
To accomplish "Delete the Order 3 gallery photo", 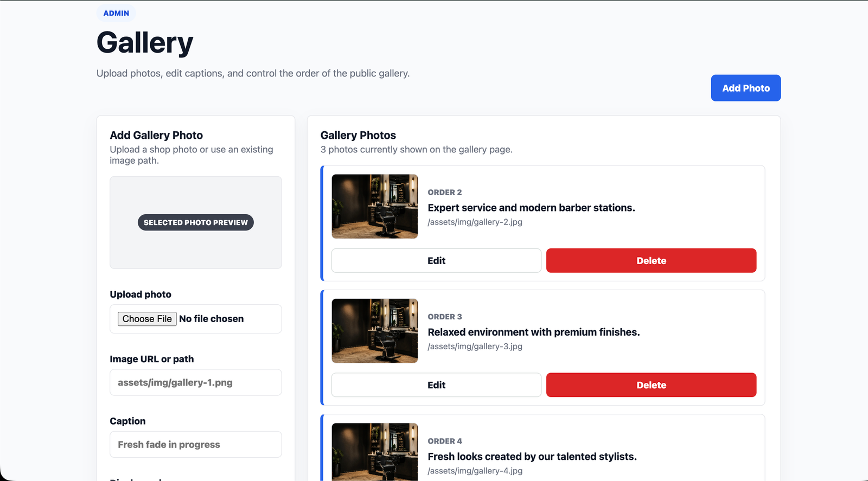I will coord(651,385).
